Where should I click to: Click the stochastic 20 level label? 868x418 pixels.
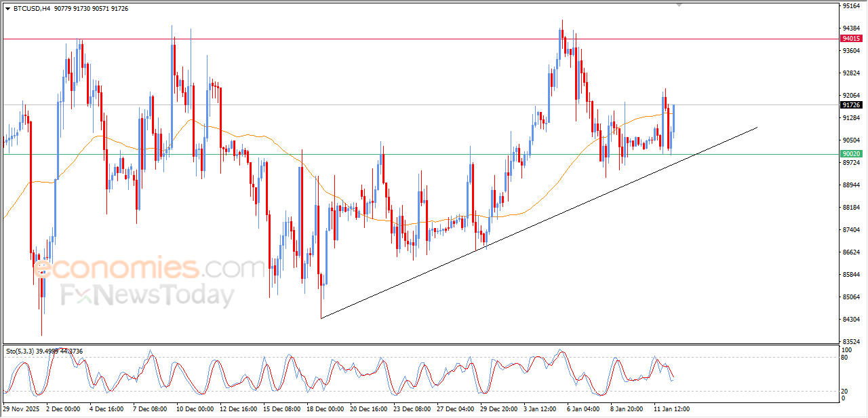844,391
